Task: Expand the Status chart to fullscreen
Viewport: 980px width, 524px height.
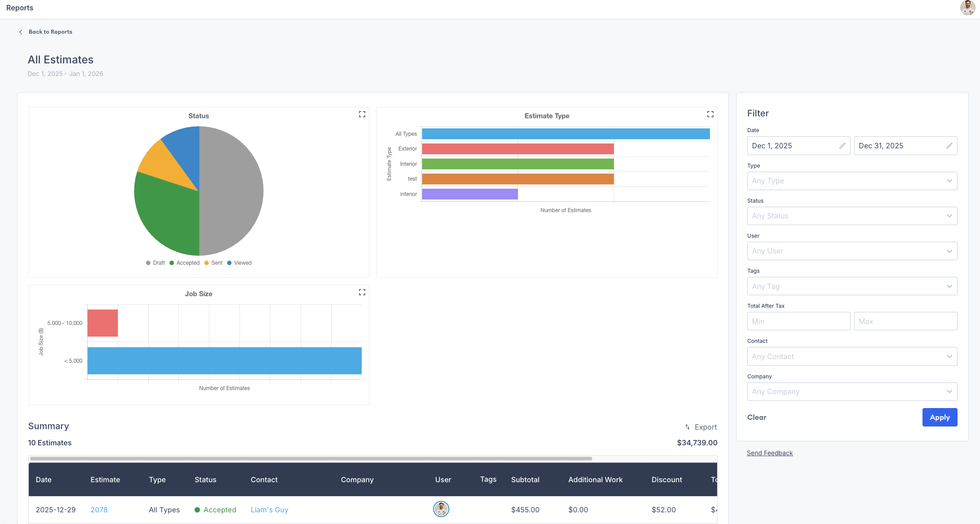Action: tap(362, 114)
